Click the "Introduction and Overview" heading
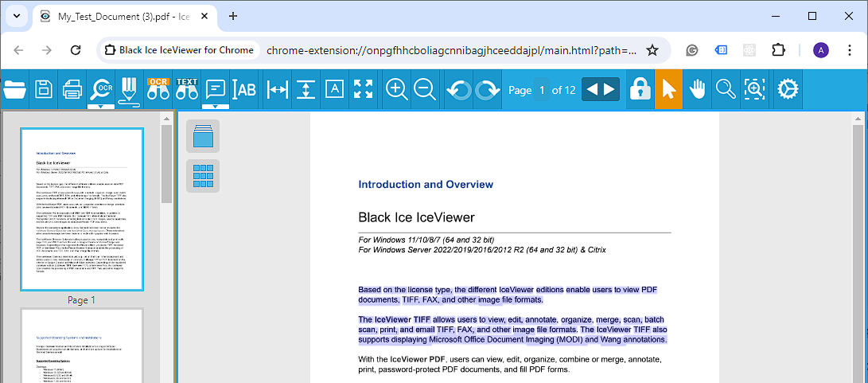The width and height of the screenshot is (868, 383). [426, 185]
